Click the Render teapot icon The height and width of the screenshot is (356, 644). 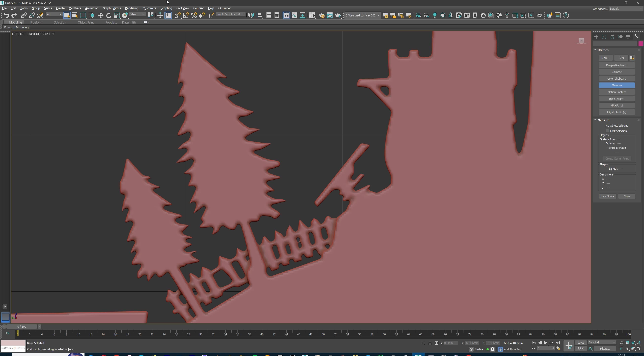[338, 15]
